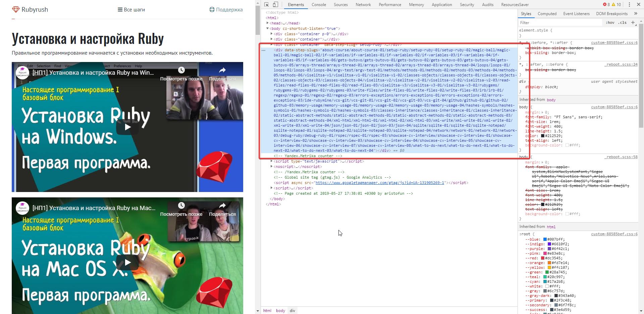Viewport: 644px width, 314px height.
Task: Expand the div class container node
Action: [x=272, y=39]
